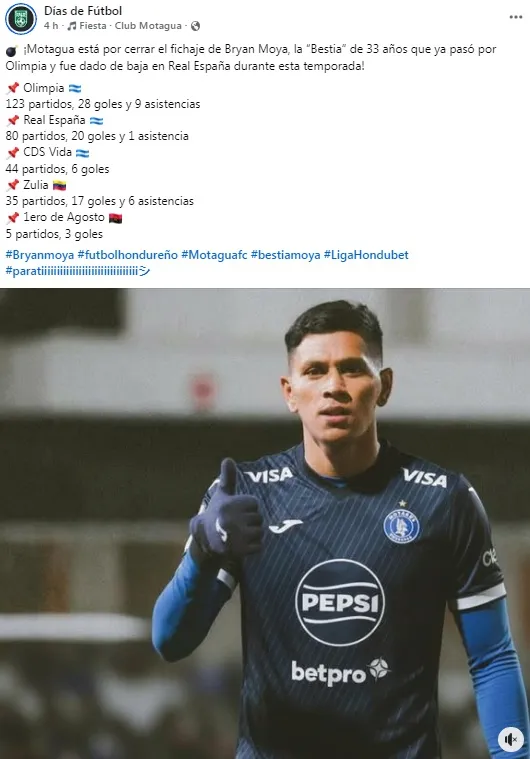Open the player video thumbnail
Image resolution: width=530 pixels, height=759 pixels.
coord(265,524)
